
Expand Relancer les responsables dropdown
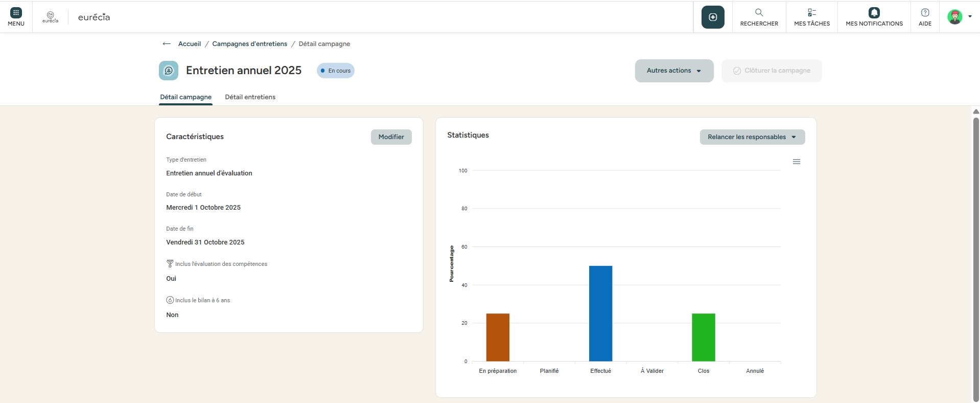click(752, 137)
